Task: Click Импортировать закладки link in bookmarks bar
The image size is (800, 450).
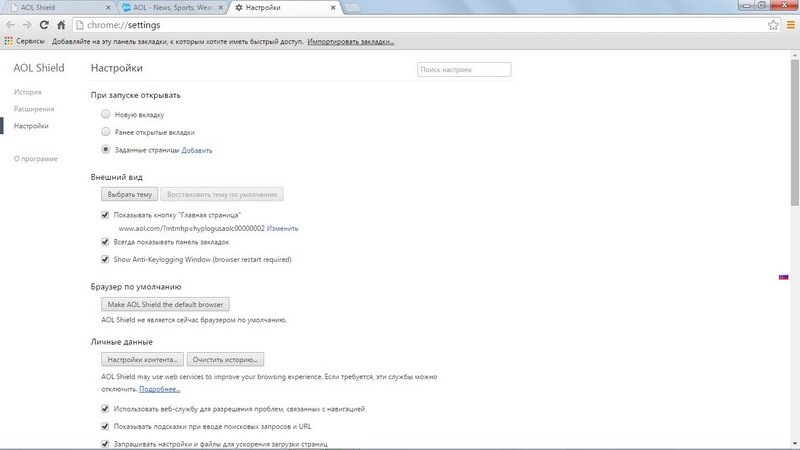Action: (351, 41)
